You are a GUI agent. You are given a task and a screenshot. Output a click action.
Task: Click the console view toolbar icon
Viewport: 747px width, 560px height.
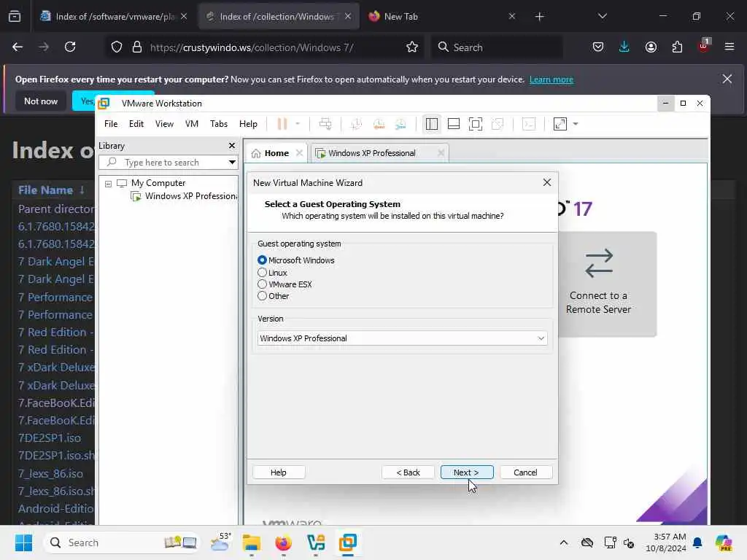pos(529,124)
